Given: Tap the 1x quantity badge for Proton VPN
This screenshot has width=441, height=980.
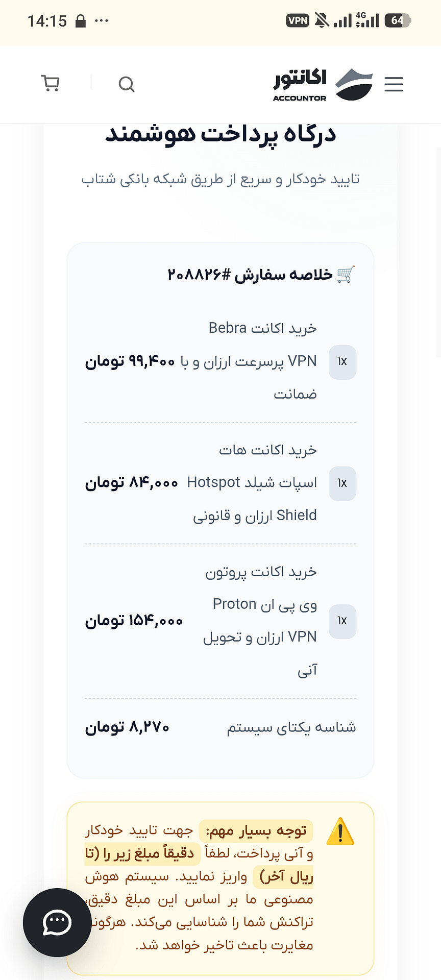Looking at the screenshot, I should [x=342, y=621].
